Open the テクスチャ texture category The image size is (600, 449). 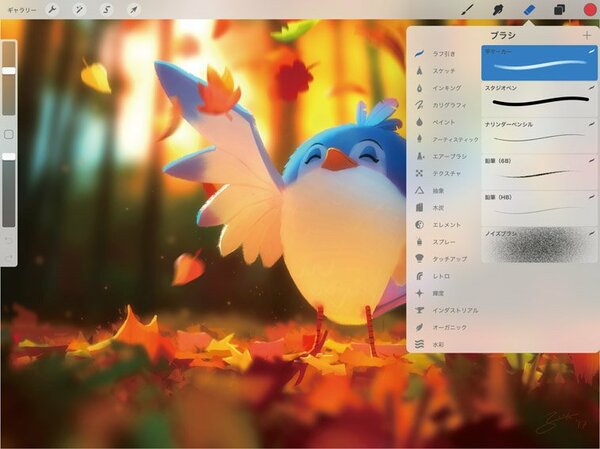tap(439, 173)
